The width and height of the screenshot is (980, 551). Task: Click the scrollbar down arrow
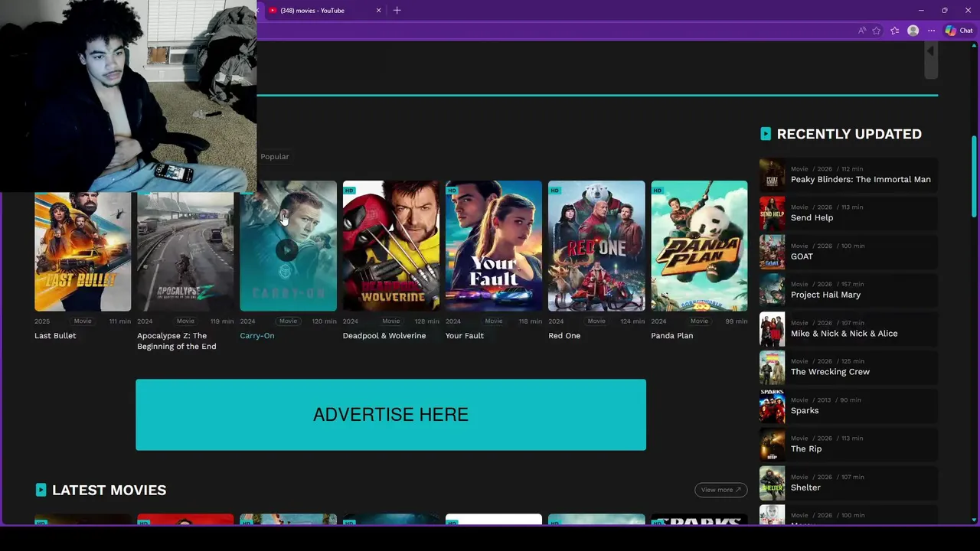click(975, 520)
